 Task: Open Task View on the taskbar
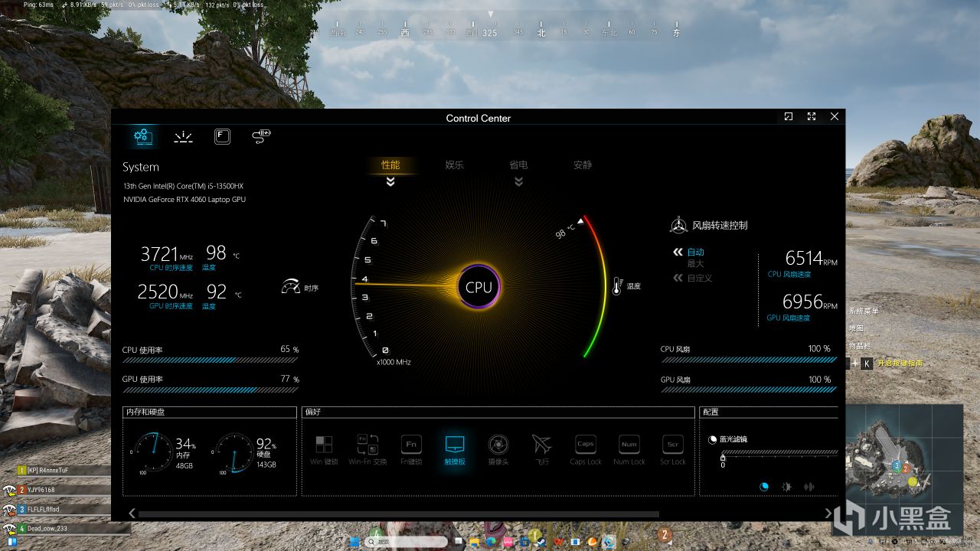click(458, 542)
